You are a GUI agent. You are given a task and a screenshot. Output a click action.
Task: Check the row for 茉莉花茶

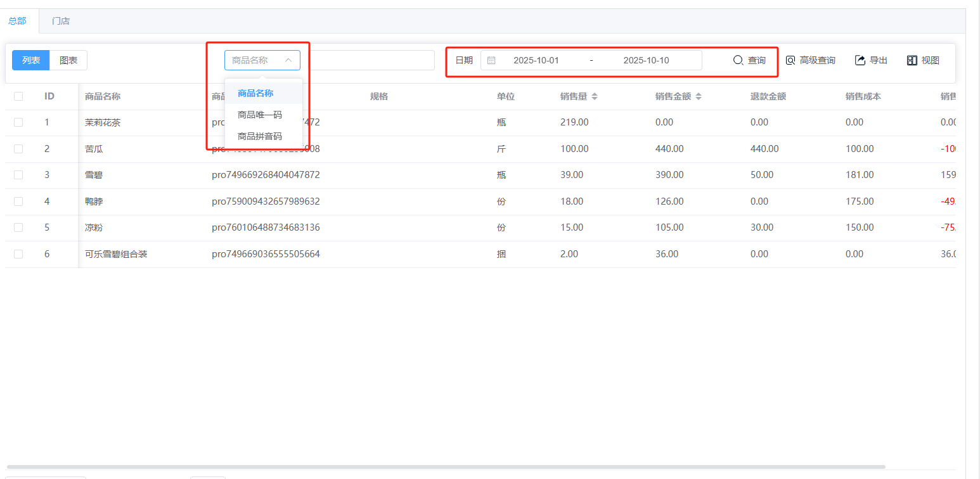(18, 122)
